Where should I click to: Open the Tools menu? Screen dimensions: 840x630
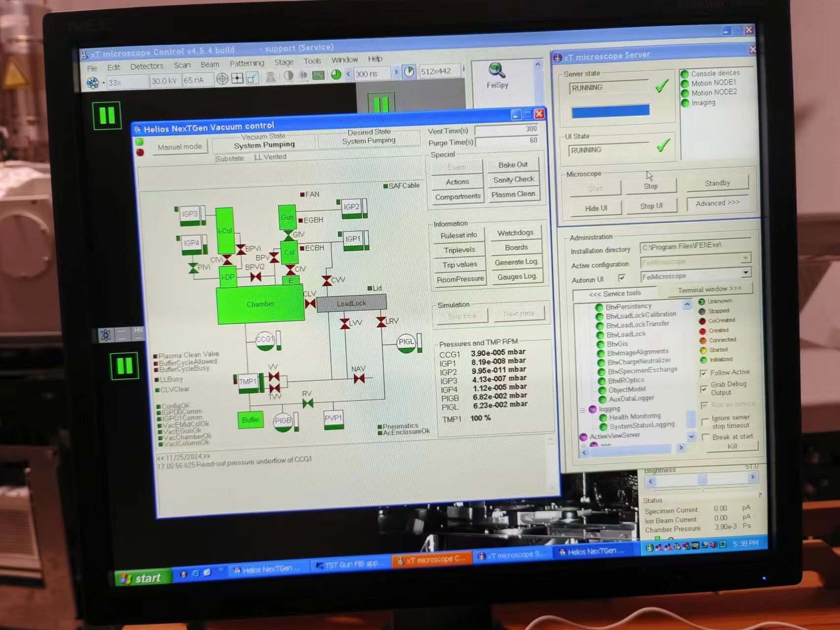pos(312,61)
